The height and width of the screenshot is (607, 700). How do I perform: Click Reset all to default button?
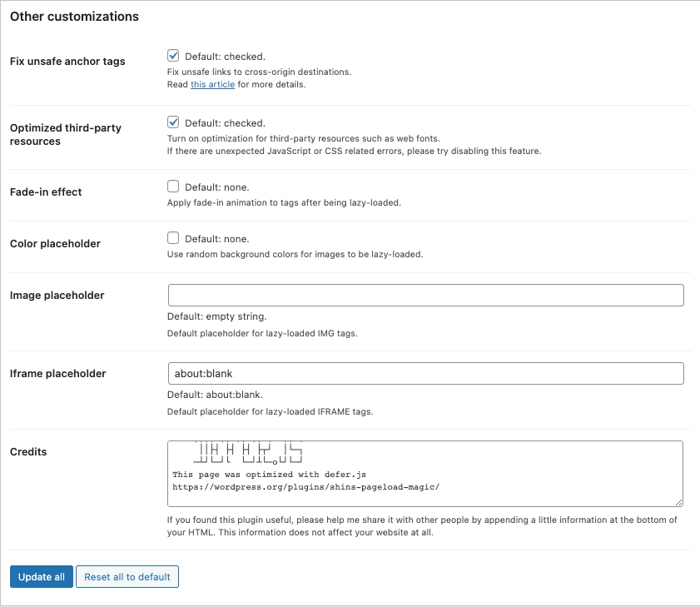tap(127, 577)
